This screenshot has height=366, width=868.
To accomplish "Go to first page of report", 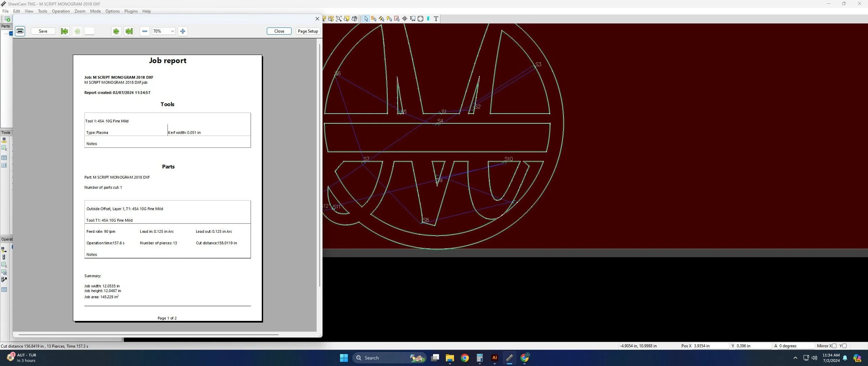I will click(65, 31).
